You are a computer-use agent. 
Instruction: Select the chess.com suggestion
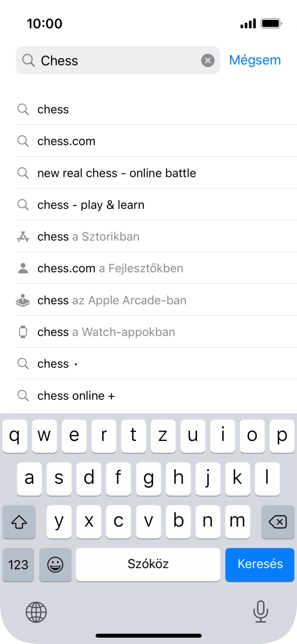pos(66,141)
